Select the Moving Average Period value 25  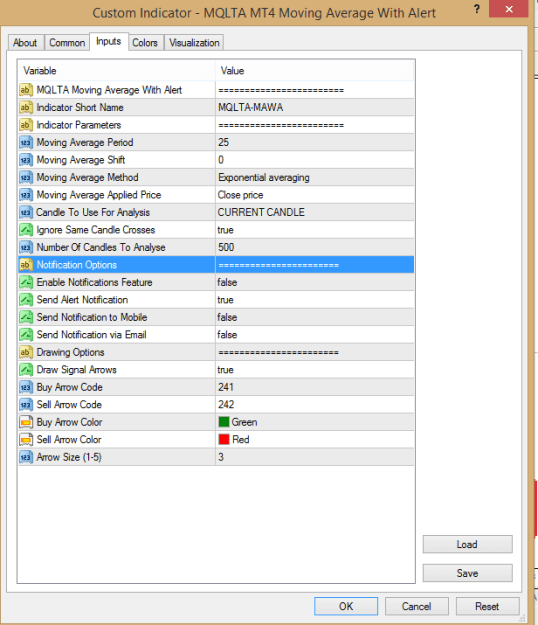(224, 142)
